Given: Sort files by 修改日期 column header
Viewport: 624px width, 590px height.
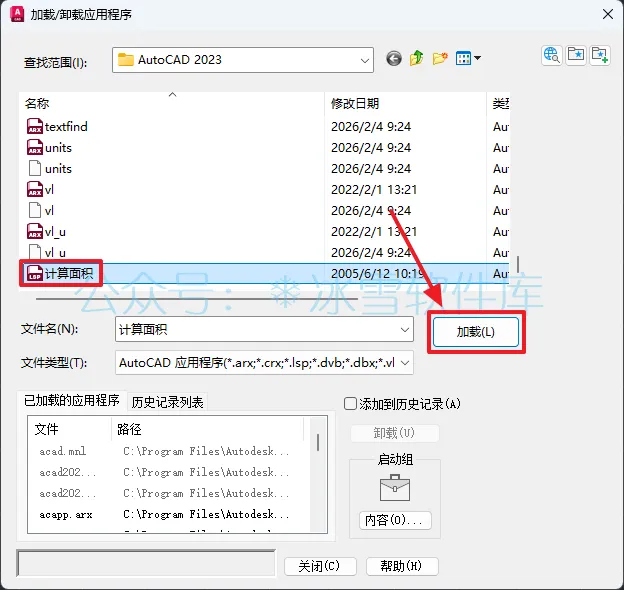Looking at the screenshot, I should click(405, 103).
